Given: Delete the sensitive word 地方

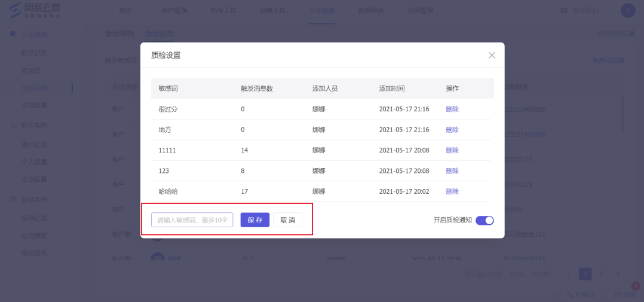Looking at the screenshot, I should [x=452, y=130].
